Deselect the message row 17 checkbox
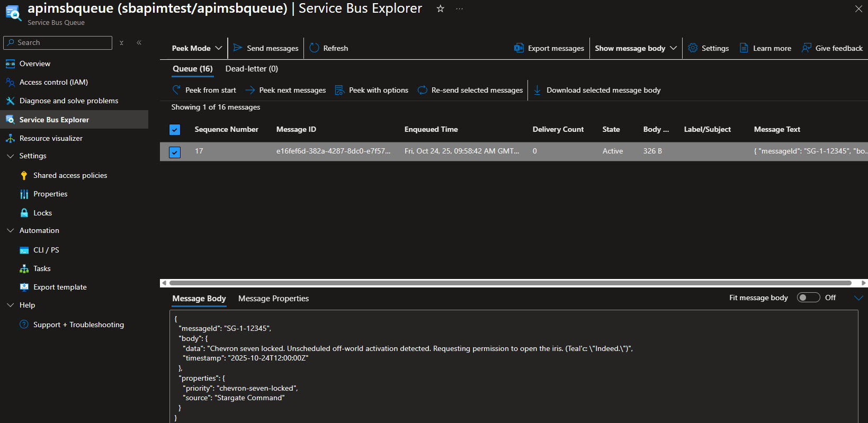The width and height of the screenshot is (868, 423). [x=175, y=152]
